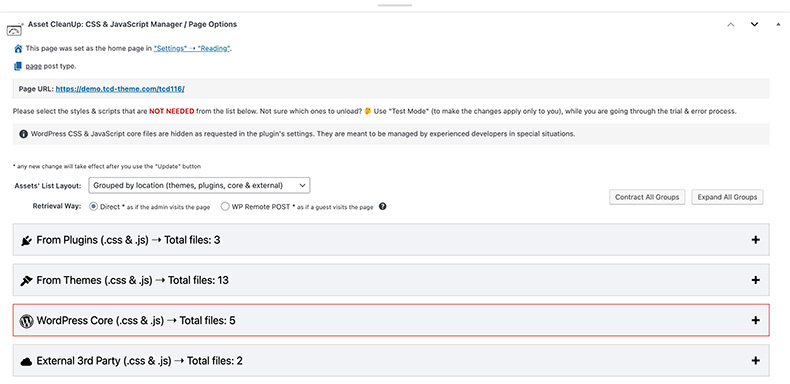Click the Expand All Groups button
The image size is (790, 384).
pos(727,197)
